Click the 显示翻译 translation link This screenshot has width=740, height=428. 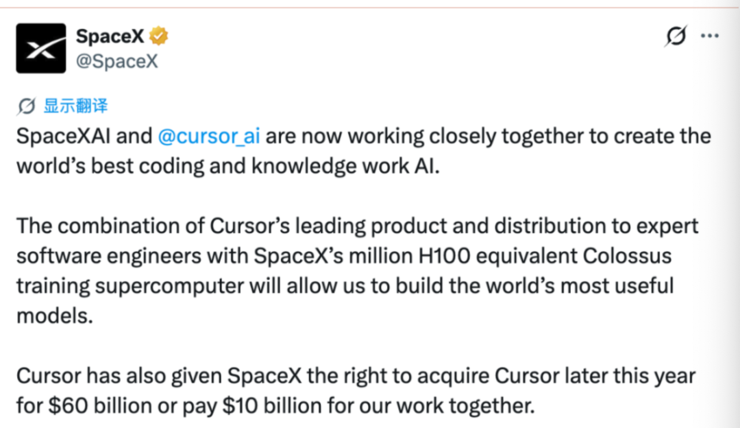point(76,106)
